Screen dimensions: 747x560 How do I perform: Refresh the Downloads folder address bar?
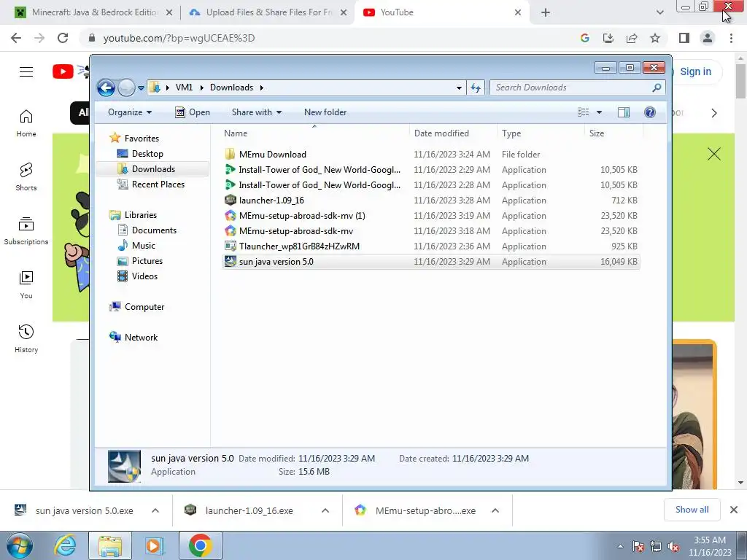[476, 87]
